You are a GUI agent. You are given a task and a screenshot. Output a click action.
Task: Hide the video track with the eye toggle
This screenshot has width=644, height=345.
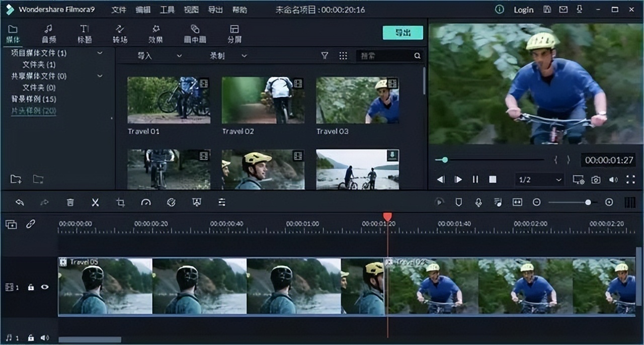(45, 287)
